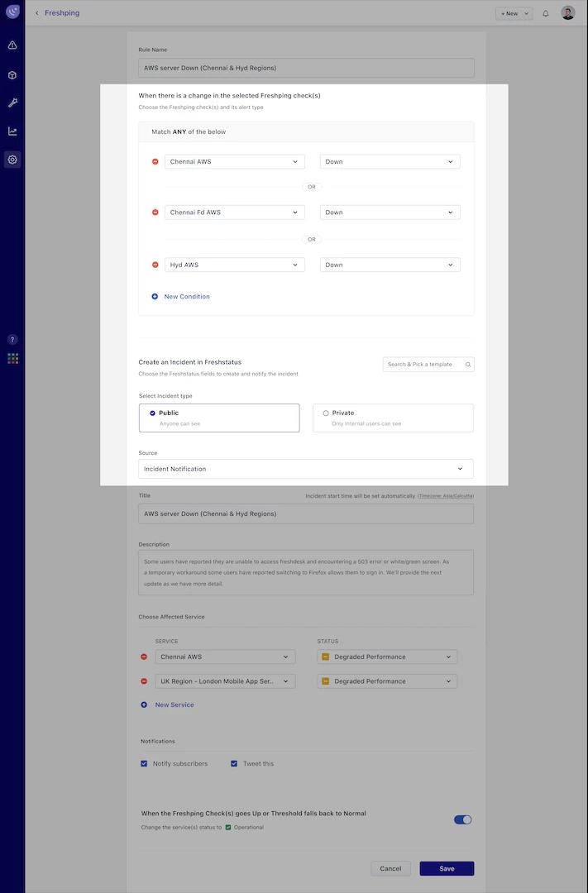Open the help question mark icon
The height and width of the screenshot is (893, 588).
click(x=12, y=340)
